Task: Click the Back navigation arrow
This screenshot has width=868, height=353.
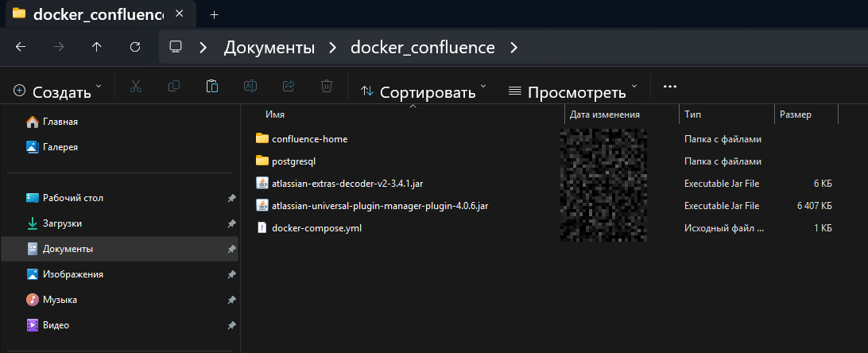Action: point(21,47)
